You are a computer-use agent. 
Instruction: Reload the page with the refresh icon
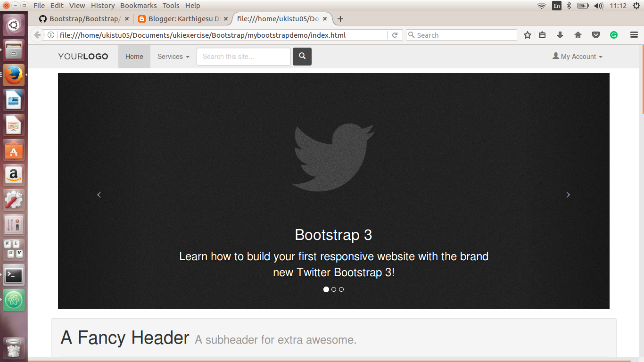pos(395,35)
